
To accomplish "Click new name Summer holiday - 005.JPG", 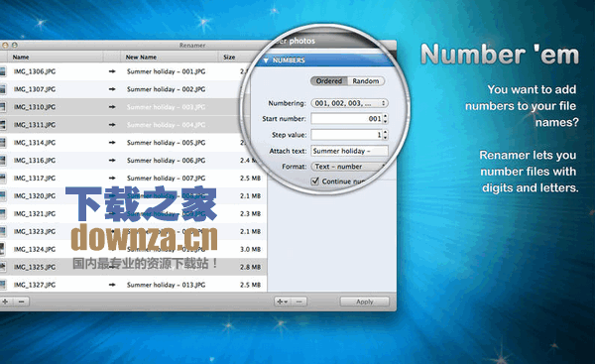I will click(x=167, y=143).
